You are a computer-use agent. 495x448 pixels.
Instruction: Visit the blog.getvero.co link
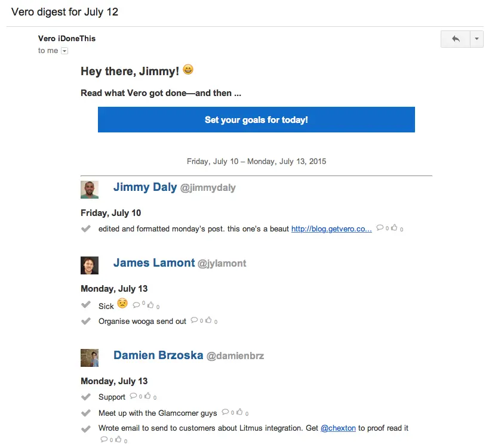point(331,228)
